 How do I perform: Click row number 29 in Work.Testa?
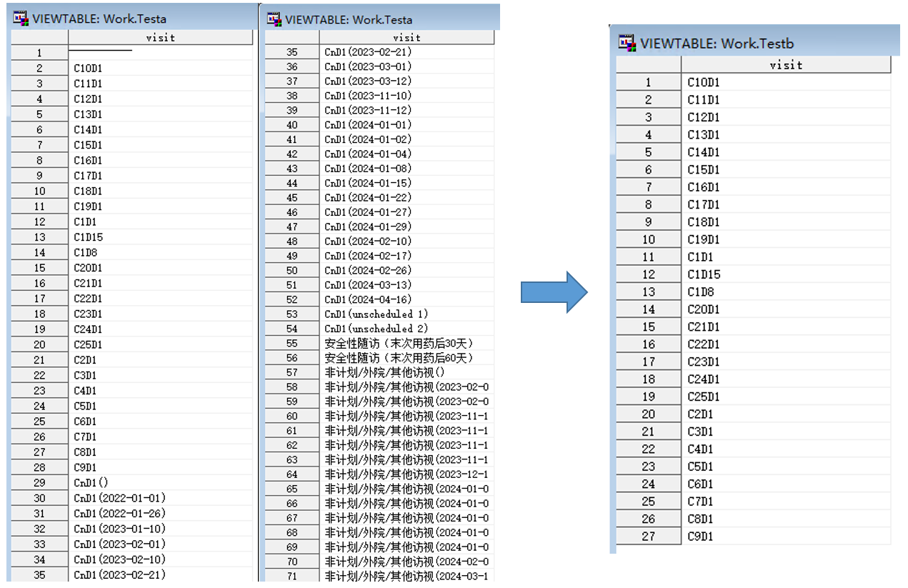[39, 483]
